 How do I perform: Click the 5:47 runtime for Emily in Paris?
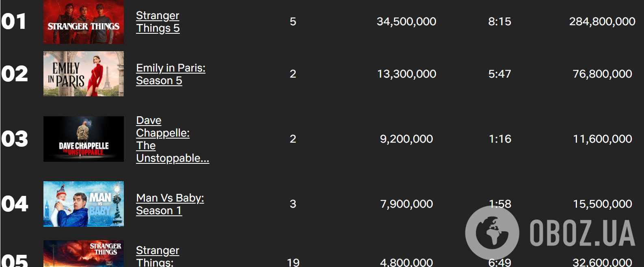[x=499, y=74]
